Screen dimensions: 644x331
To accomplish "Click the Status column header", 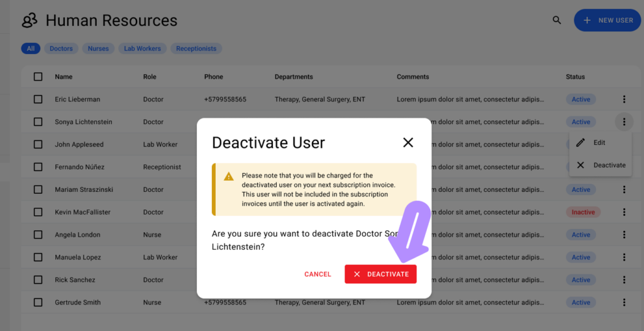I will click(x=575, y=77).
